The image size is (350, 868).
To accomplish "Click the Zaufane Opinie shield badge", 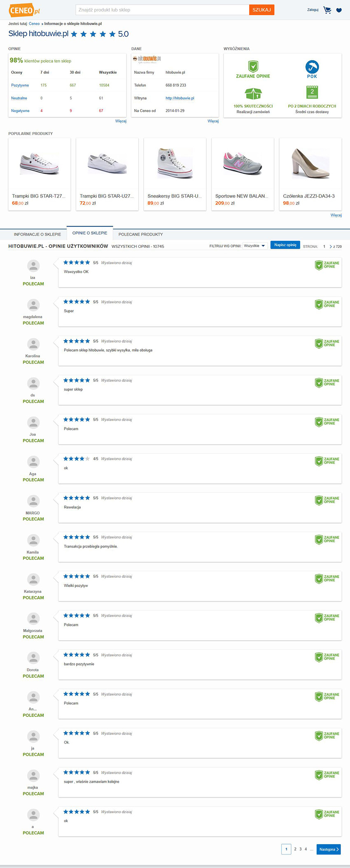I will [x=253, y=66].
